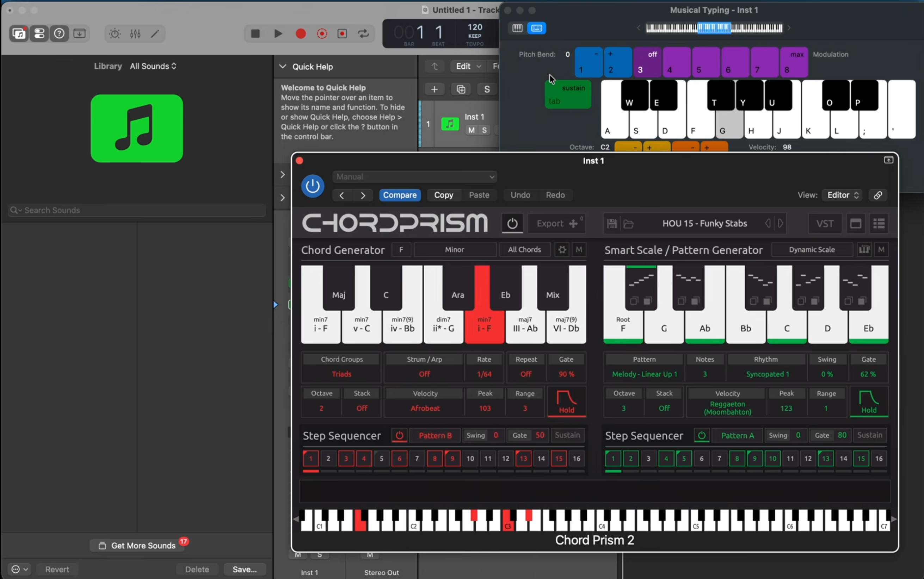Toggle the scale Step Sequencer power button
The image size is (924, 579).
click(701, 435)
